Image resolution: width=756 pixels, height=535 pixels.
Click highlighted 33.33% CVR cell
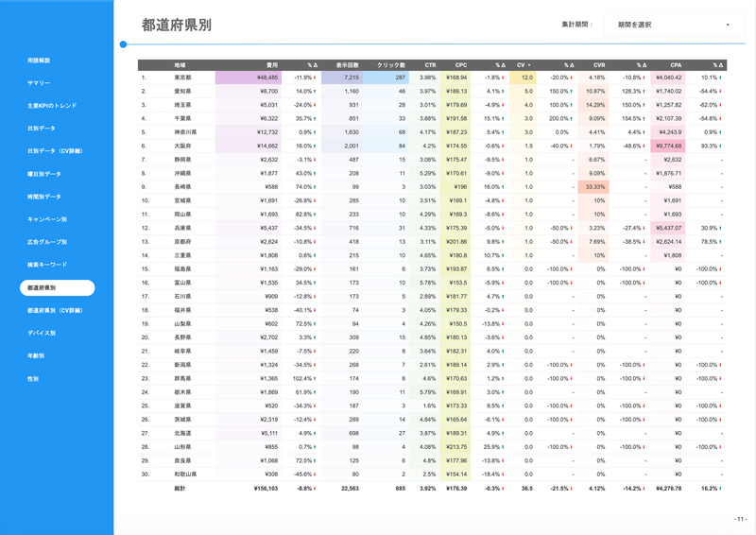[x=595, y=187]
